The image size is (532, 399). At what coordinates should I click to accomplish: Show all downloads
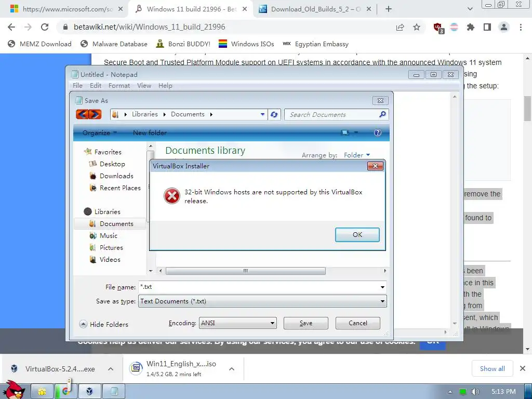point(492,369)
